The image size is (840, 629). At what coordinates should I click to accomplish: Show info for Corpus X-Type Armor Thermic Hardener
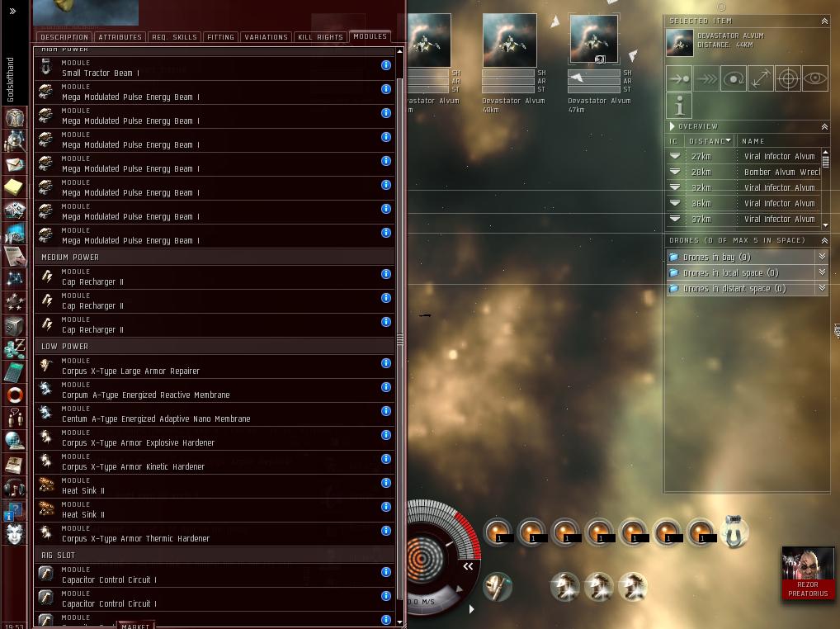385,531
